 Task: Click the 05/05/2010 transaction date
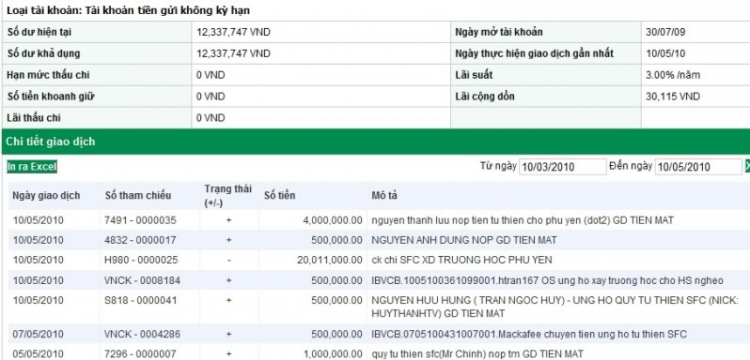(38, 354)
